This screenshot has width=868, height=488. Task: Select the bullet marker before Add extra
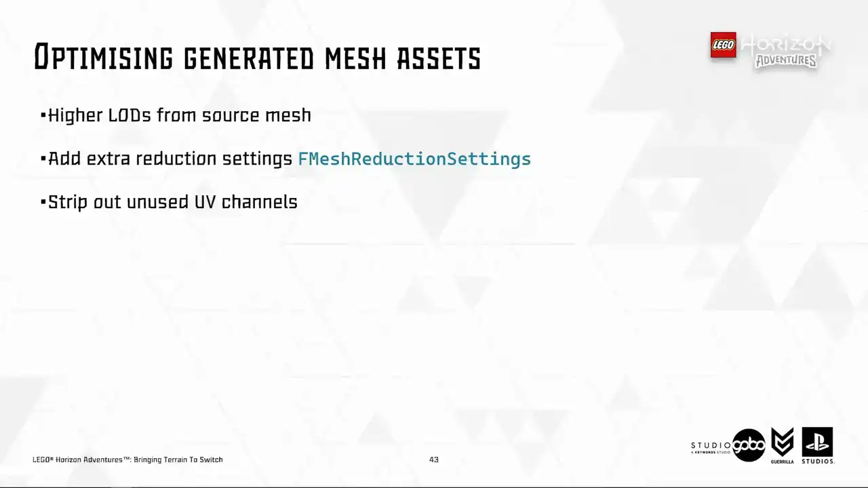tap(43, 159)
